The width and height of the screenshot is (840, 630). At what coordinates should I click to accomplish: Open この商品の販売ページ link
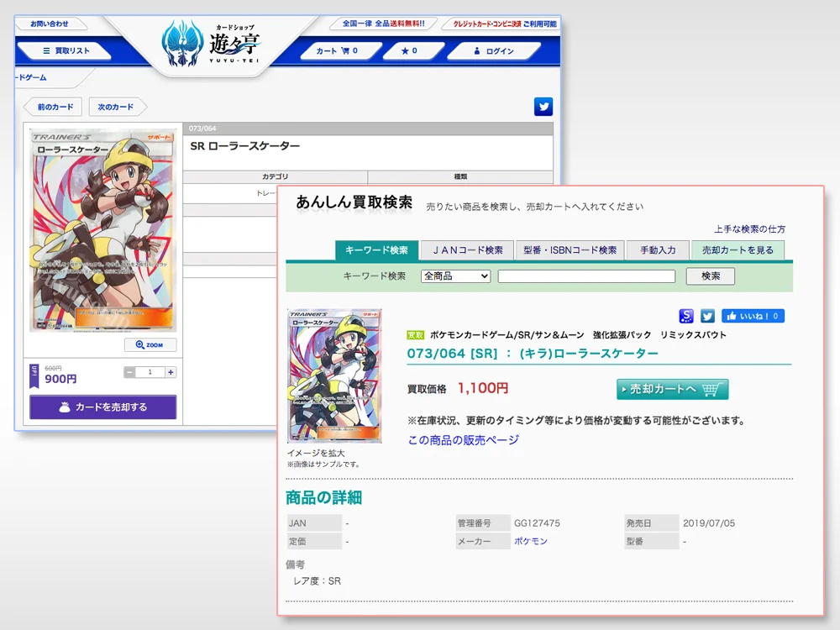coord(464,440)
